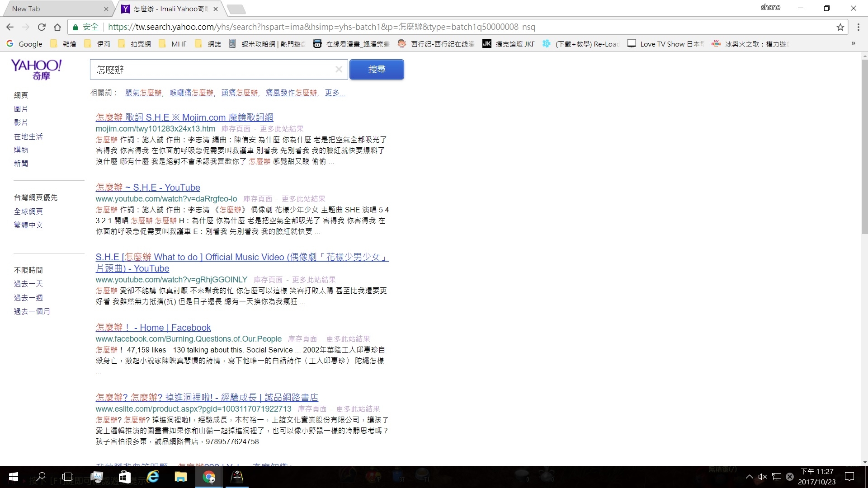This screenshot has height=488, width=868.
Task: Open the Yahoo奇摩 logo homepage
Action: 36,69
